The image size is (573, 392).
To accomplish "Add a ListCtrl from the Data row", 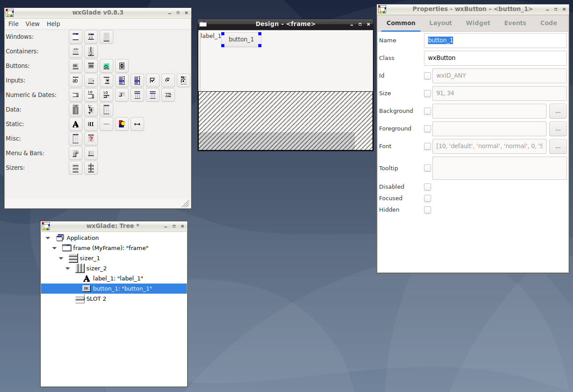I will click(76, 110).
